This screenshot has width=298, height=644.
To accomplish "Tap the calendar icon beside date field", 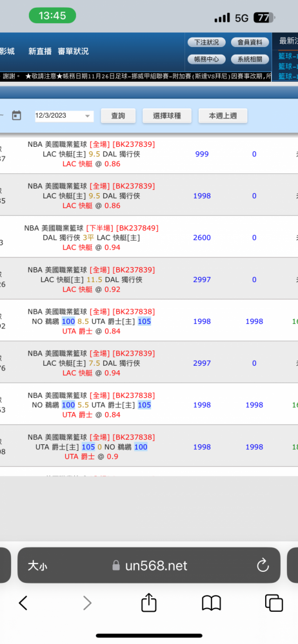I will (x=17, y=115).
